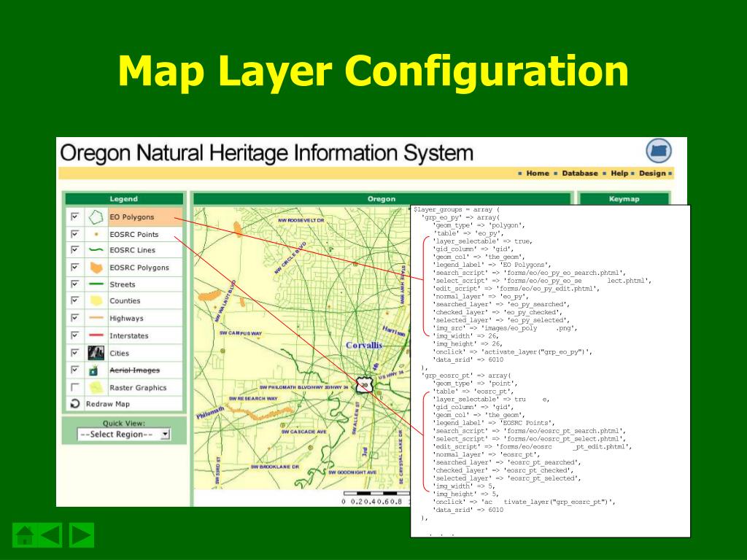Select the Aerial Images legend label
The width and height of the screenshot is (747, 560).
134,370
